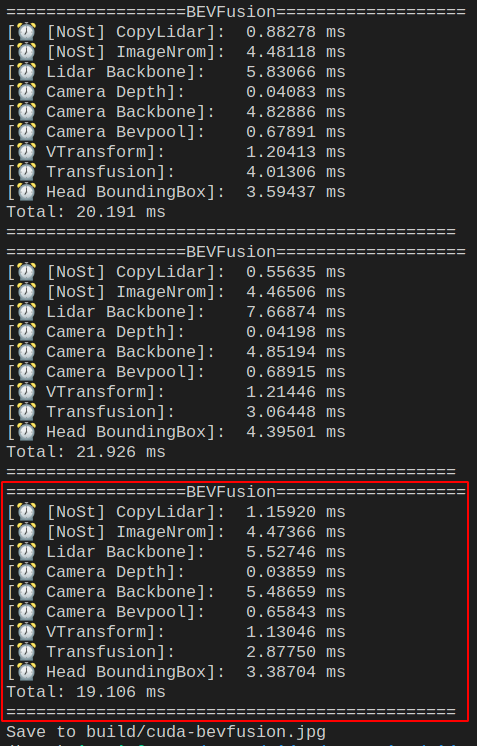Click the VTransform value 1.13046 ms
This screenshot has height=746, width=477.
(x=295, y=632)
